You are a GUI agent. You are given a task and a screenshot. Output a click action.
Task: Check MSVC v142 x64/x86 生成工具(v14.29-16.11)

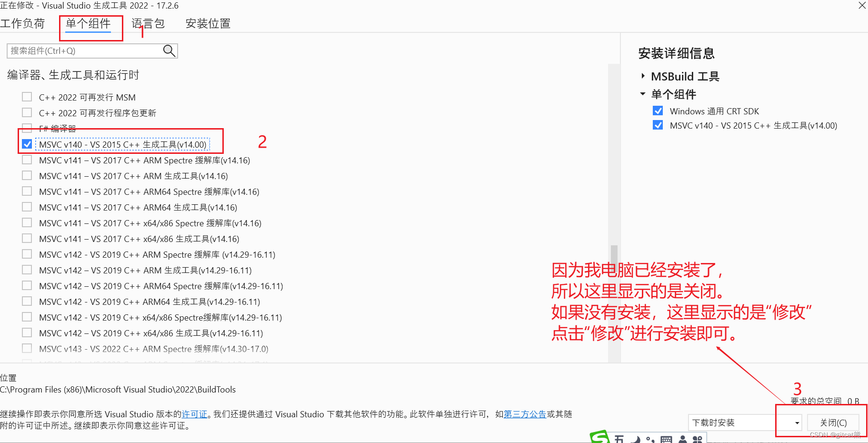click(x=27, y=333)
